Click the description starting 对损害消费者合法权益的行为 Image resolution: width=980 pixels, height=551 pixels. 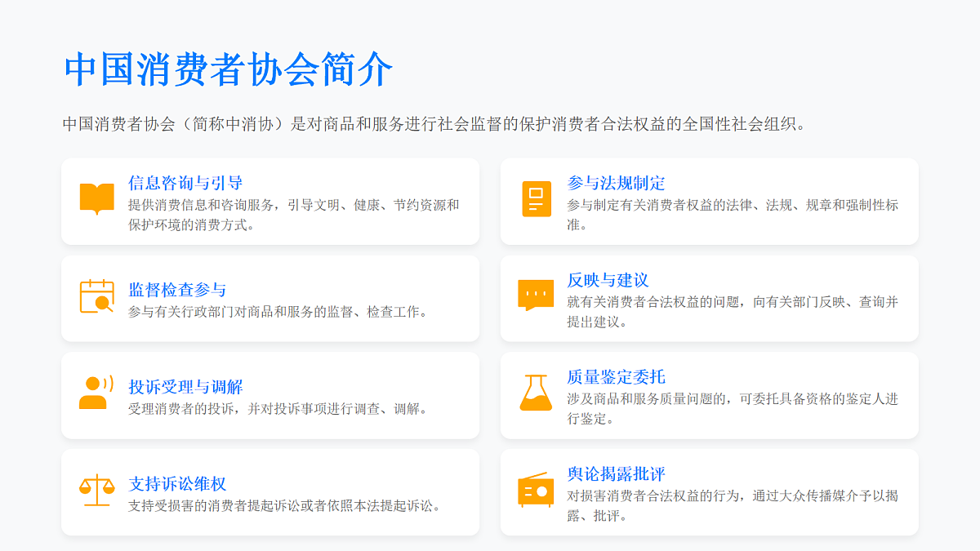click(733, 506)
